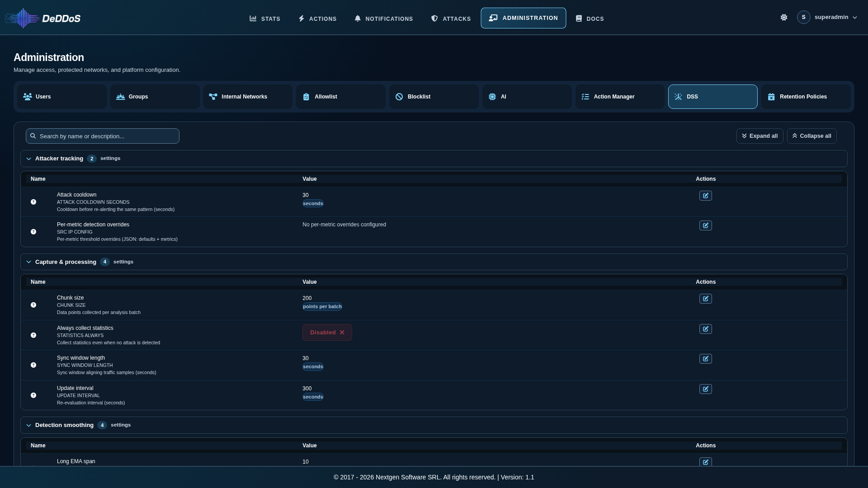This screenshot has width=868, height=488.
Task: Navigate to the Attacks section
Action: (451, 19)
